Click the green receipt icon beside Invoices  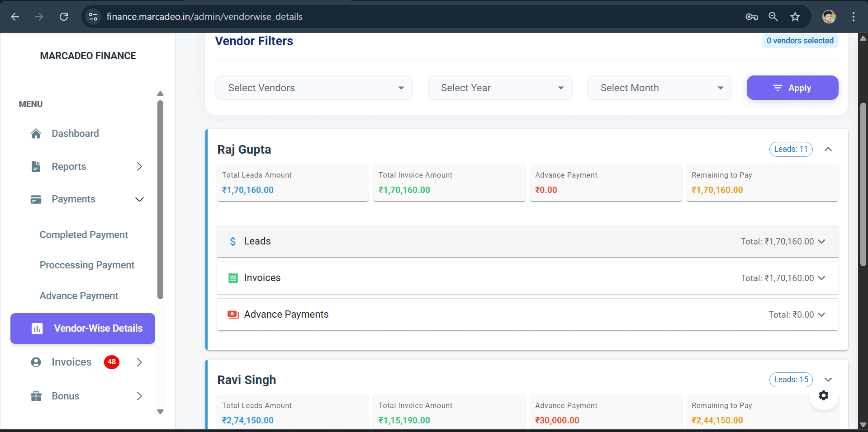coord(233,278)
